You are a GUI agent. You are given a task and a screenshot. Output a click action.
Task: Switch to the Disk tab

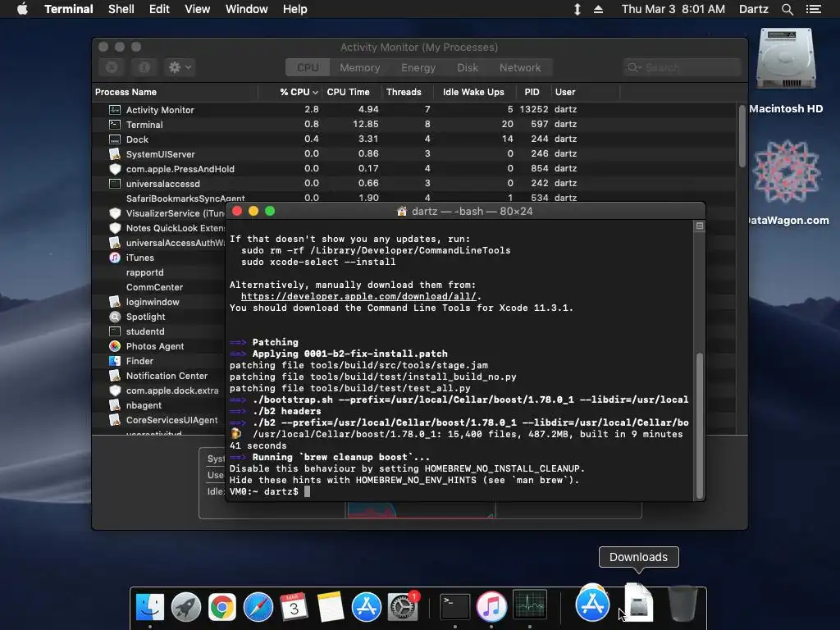click(467, 67)
